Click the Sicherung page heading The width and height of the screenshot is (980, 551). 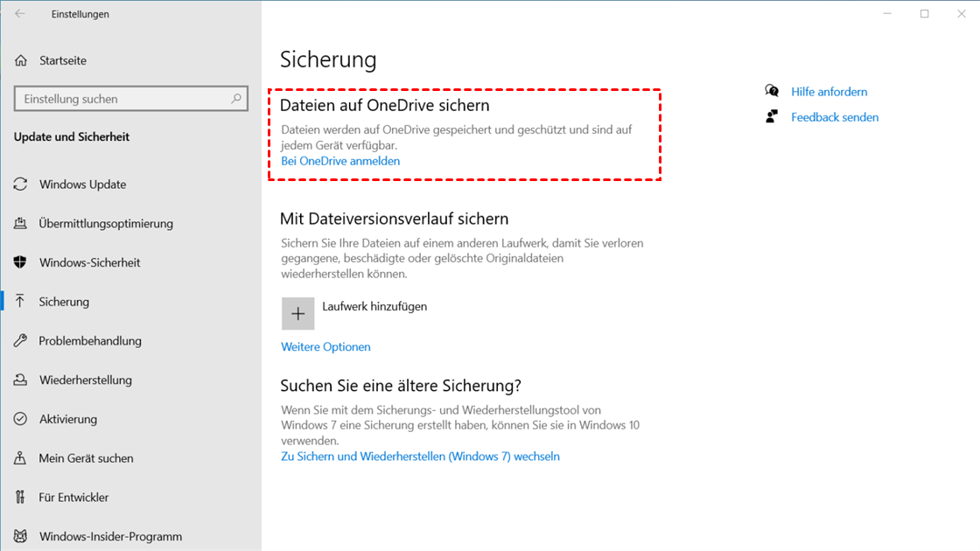328,59
